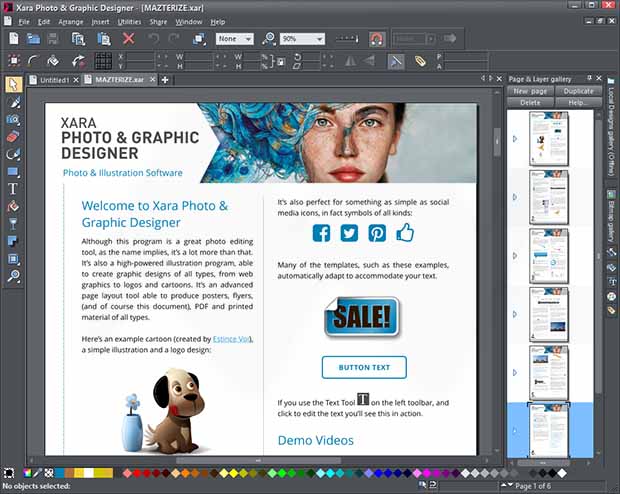Select the Freehand pen tool
Viewport: 620px width, 494px height.
point(13,102)
